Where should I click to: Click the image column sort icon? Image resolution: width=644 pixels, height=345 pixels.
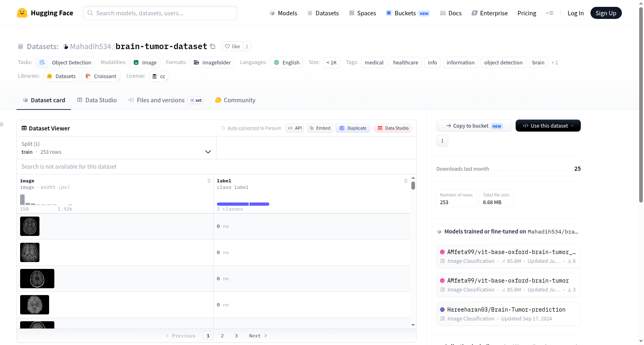(x=209, y=181)
